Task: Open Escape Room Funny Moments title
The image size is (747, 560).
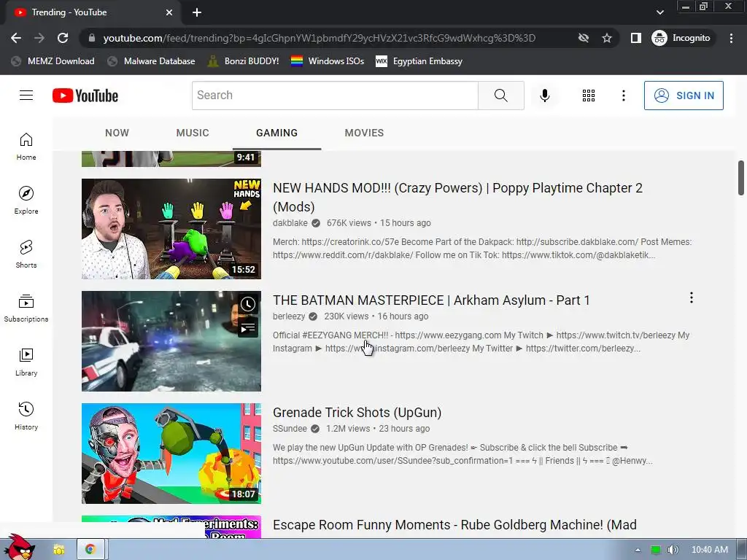Action: [x=454, y=525]
